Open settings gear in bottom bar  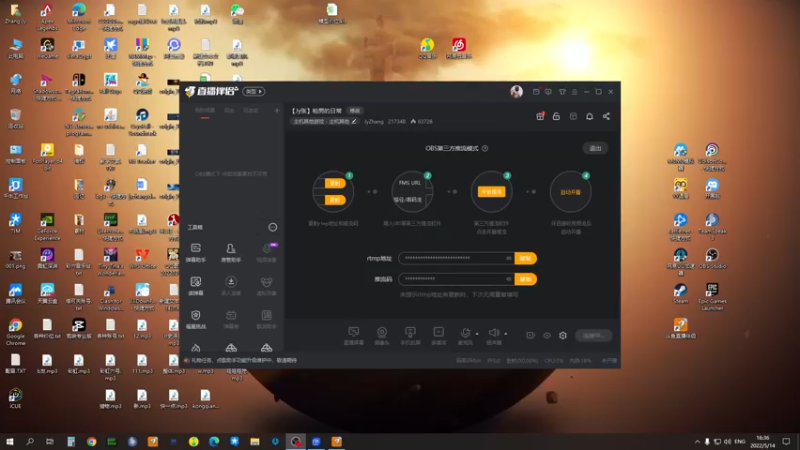click(x=563, y=335)
